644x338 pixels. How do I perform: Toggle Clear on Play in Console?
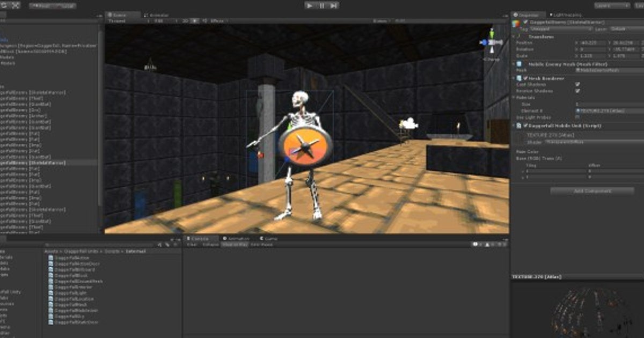(x=235, y=244)
